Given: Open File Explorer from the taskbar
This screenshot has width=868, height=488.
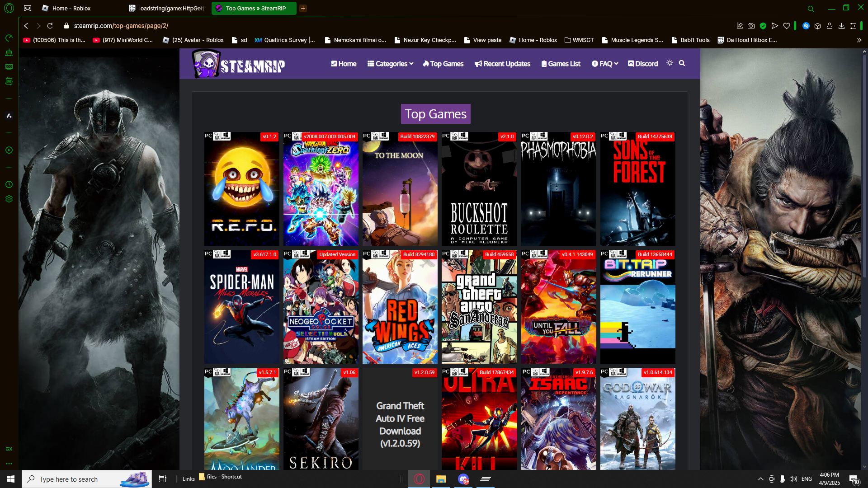Looking at the screenshot, I should [441, 479].
